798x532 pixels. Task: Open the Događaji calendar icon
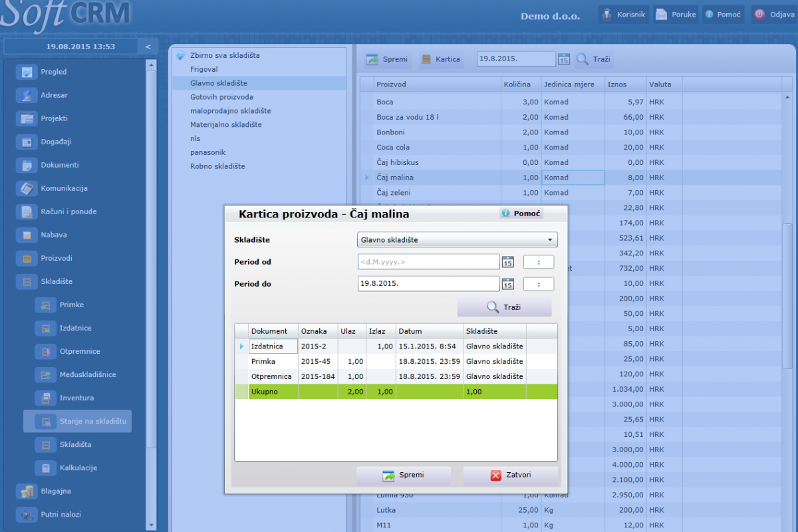click(x=27, y=142)
